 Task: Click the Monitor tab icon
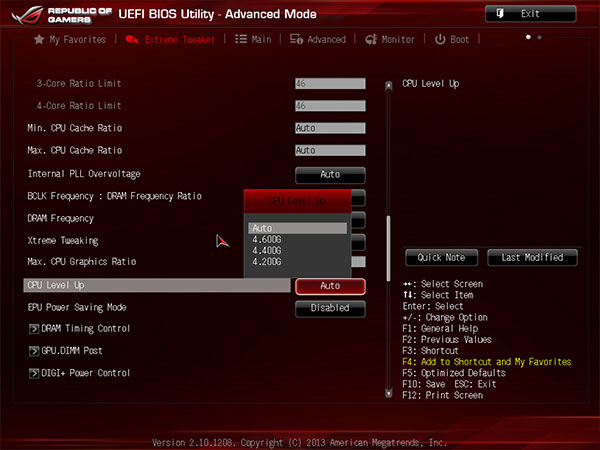[371, 39]
